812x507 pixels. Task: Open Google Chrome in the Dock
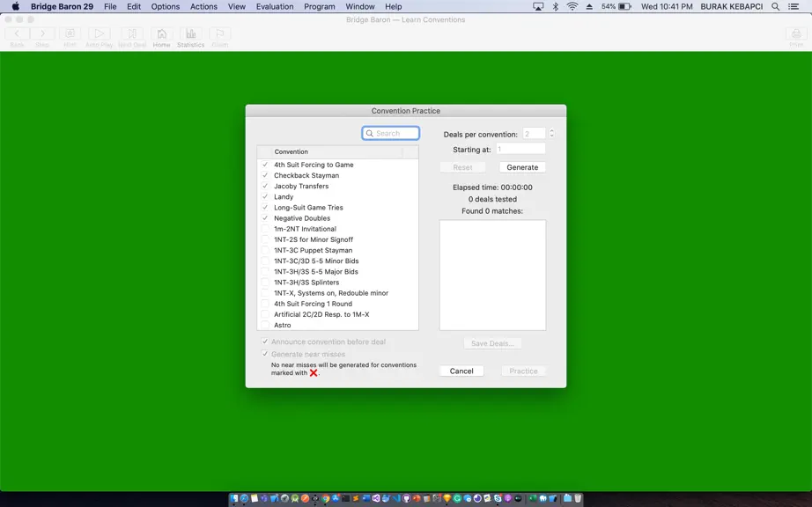pos(325,498)
